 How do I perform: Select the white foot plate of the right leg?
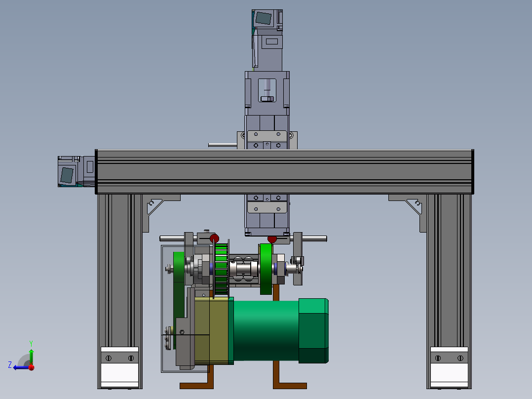click(449, 368)
